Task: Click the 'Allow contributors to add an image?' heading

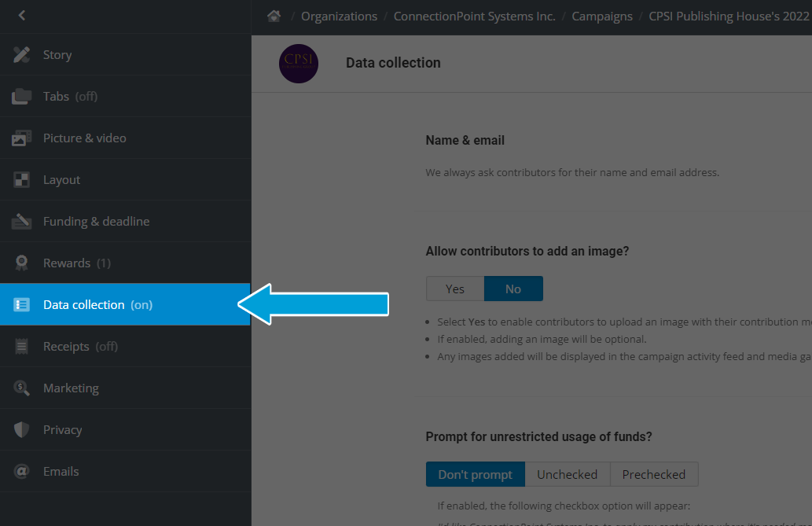Action: click(527, 252)
